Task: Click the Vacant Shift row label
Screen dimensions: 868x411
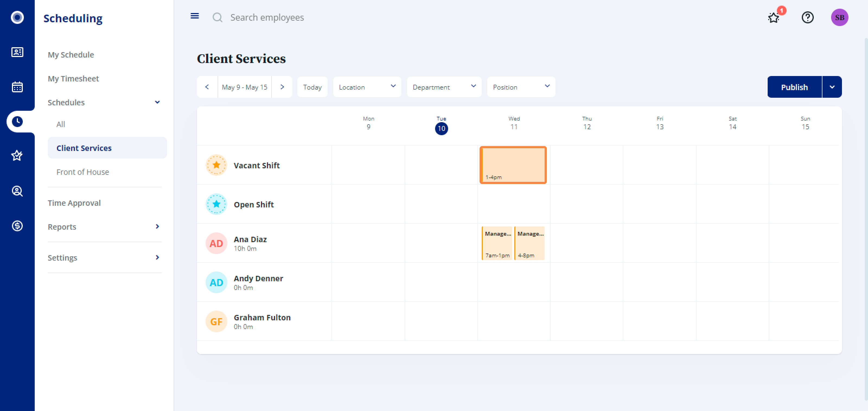Action: pos(257,165)
